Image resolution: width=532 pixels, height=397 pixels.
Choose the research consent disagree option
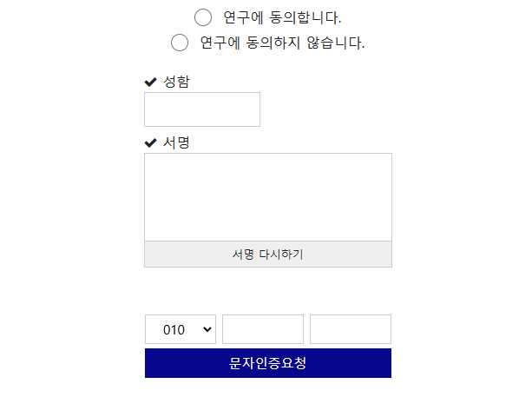(180, 43)
